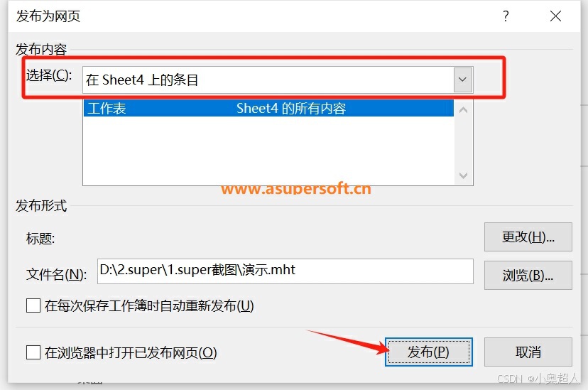Expand the 选择 dropdown arrow
This screenshot has height=390, width=588.
pyautogui.click(x=463, y=80)
